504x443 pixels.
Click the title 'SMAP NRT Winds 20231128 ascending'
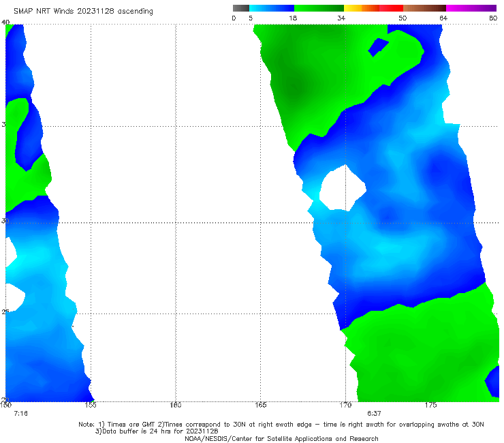[x=83, y=11]
